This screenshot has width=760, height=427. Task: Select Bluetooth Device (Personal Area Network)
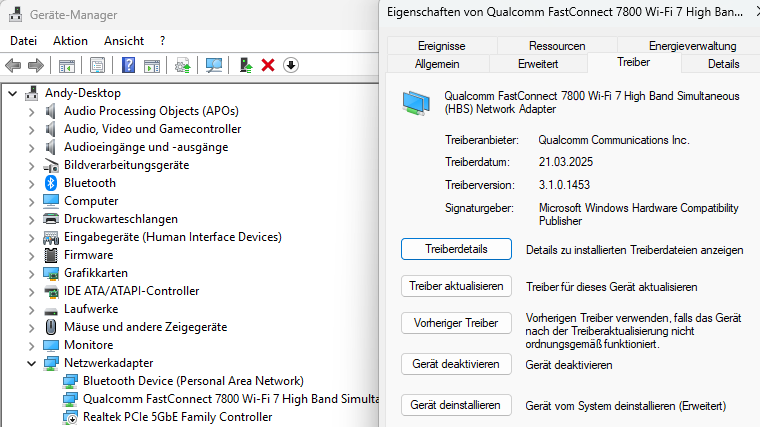[193, 381]
